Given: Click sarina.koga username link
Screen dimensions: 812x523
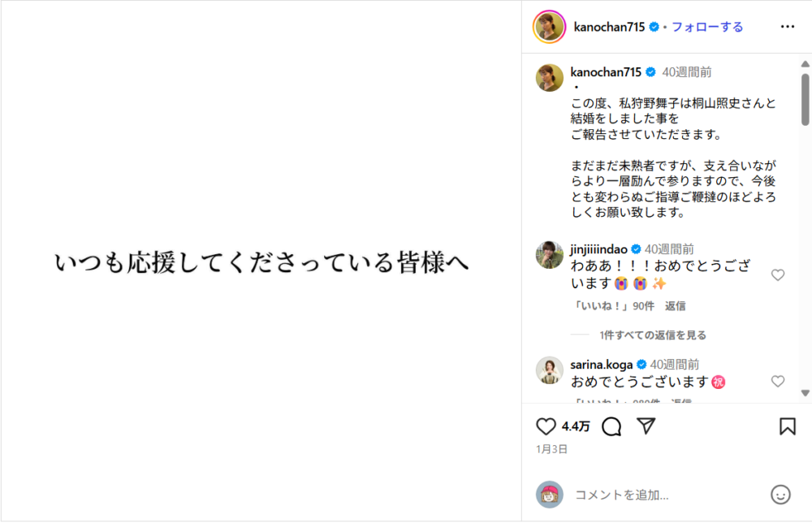Looking at the screenshot, I should (x=602, y=365).
